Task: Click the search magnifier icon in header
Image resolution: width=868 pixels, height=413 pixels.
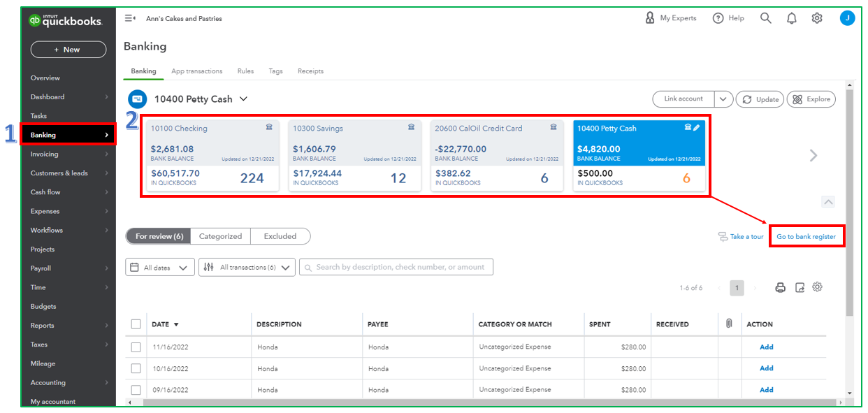Action: [765, 18]
